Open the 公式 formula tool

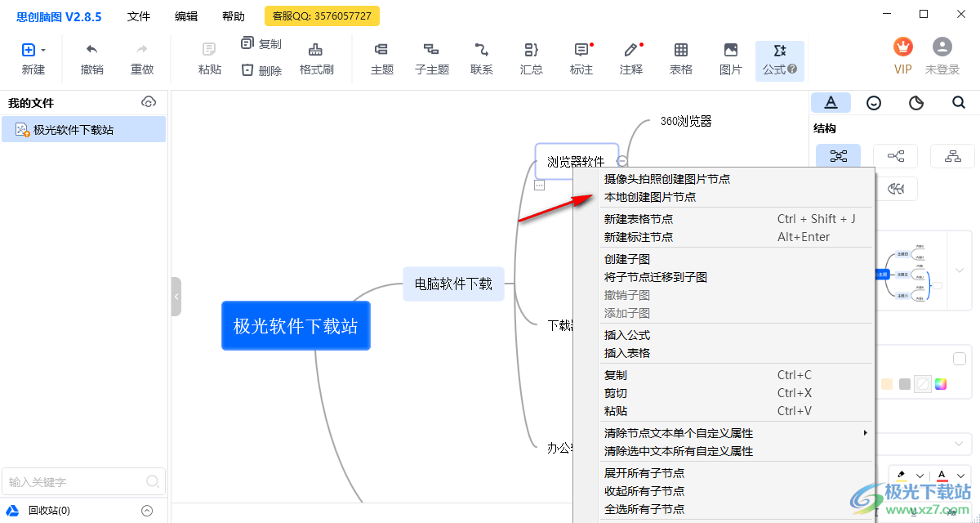point(780,60)
